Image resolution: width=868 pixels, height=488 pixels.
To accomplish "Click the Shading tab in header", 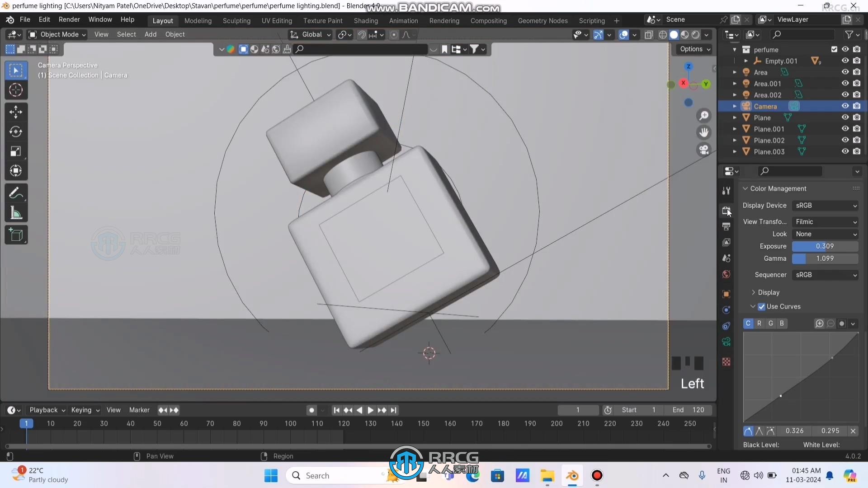I will click(365, 20).
